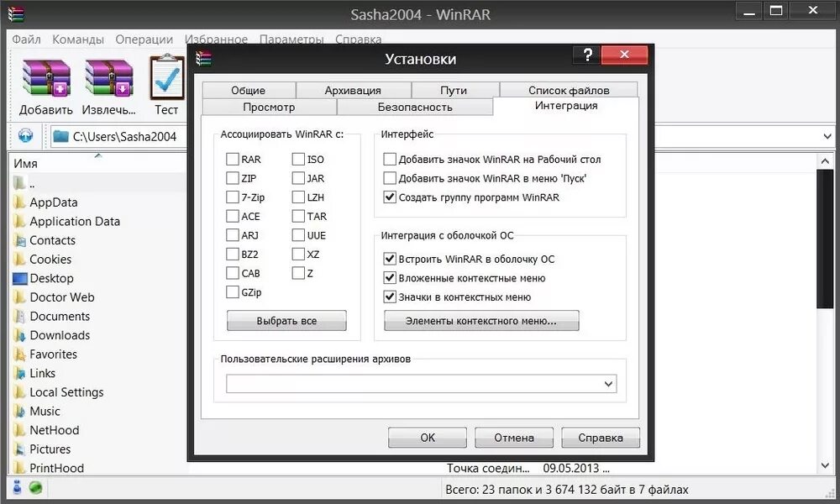Select the AppData folder icon
This screenshot has width=840, height=504.
[x=19, y=202]
